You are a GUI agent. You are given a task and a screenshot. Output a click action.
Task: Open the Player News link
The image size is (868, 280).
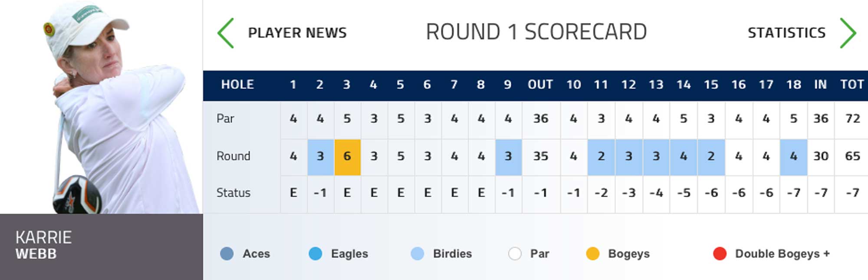pyautogui.click(x=297, y=33)
